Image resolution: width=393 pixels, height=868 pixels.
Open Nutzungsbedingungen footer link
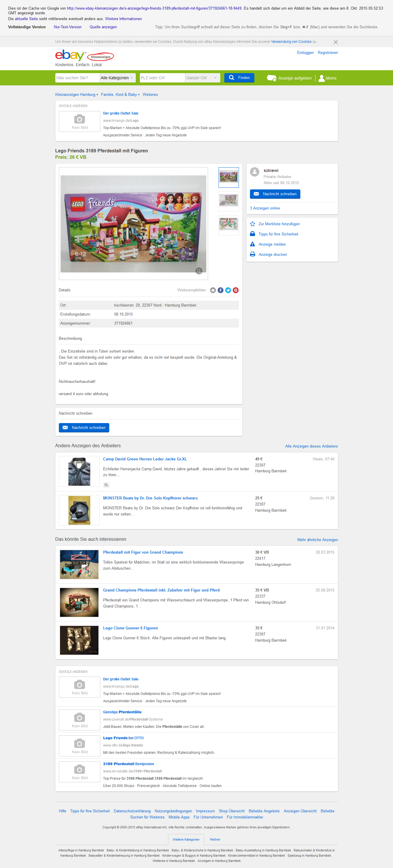pos(173,811)
